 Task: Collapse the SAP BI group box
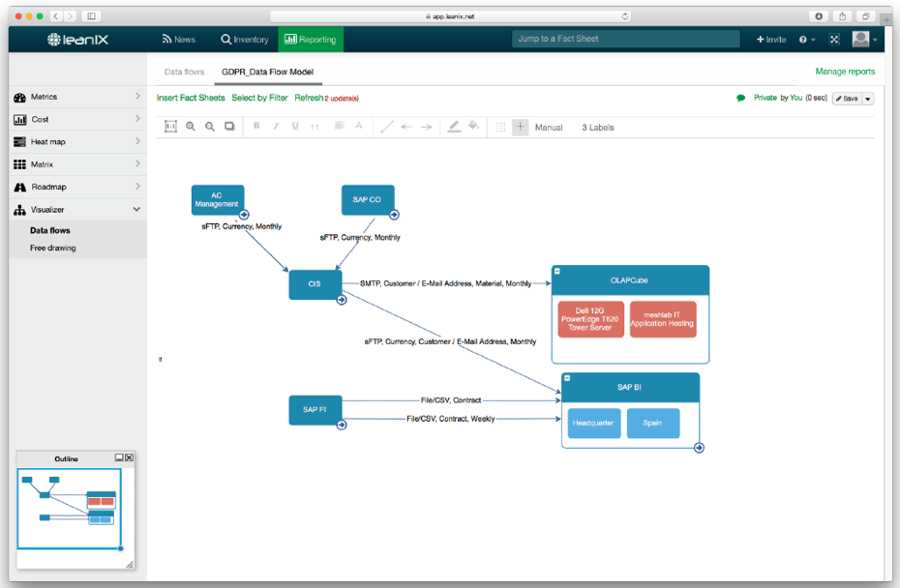pyautogui.click(x=568, y=378)
